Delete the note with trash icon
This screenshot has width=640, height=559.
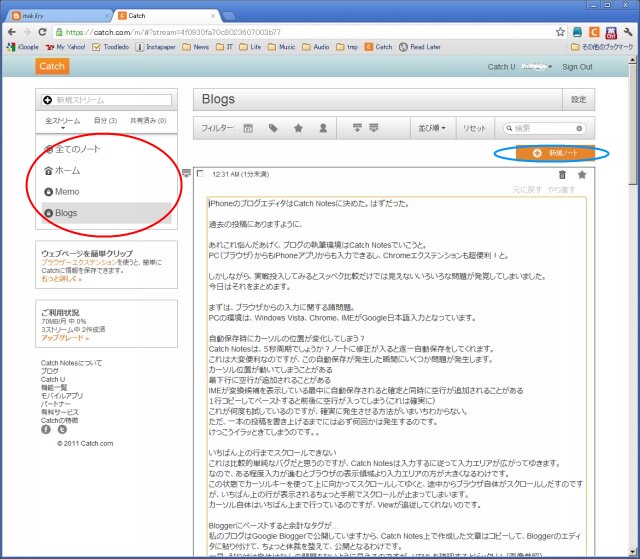pos(562,175)
